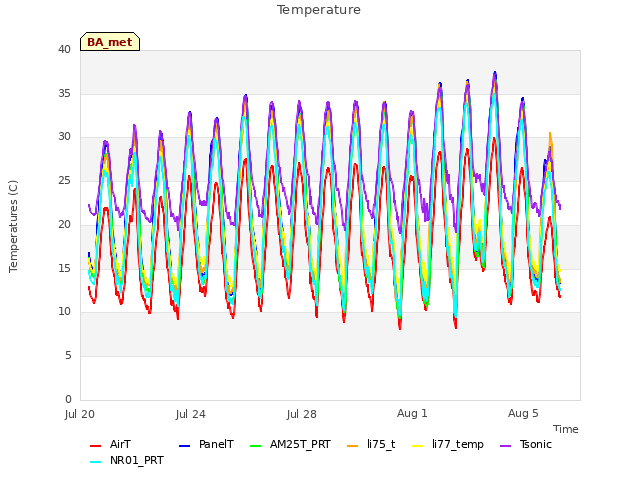Screen dimensions: 640x480
Task: Click the 30 y-axis tick label
Action: tap(64, 137)
